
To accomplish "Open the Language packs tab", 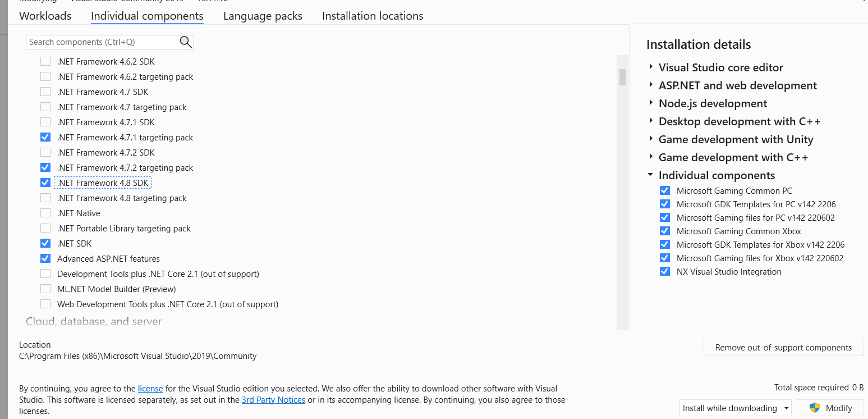I will 263,16.
